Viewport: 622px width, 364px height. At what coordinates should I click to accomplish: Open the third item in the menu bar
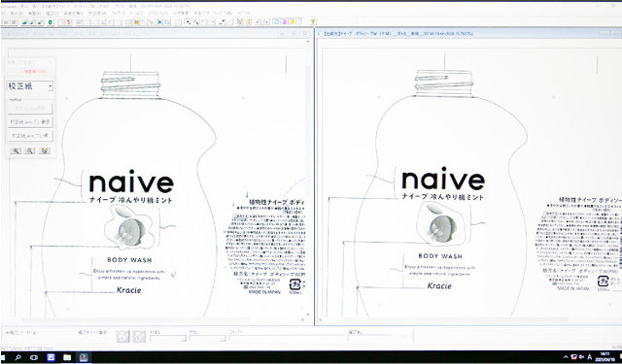click(x=33, y=13)
